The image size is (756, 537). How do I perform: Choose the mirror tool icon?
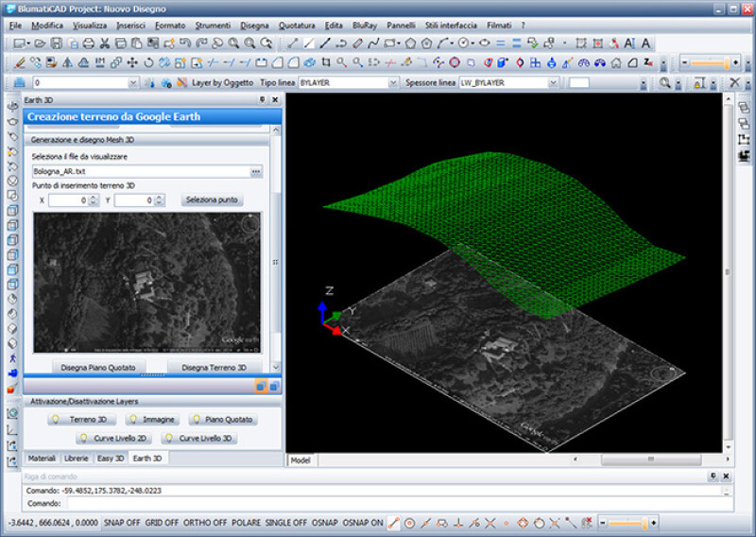[68, 62]
